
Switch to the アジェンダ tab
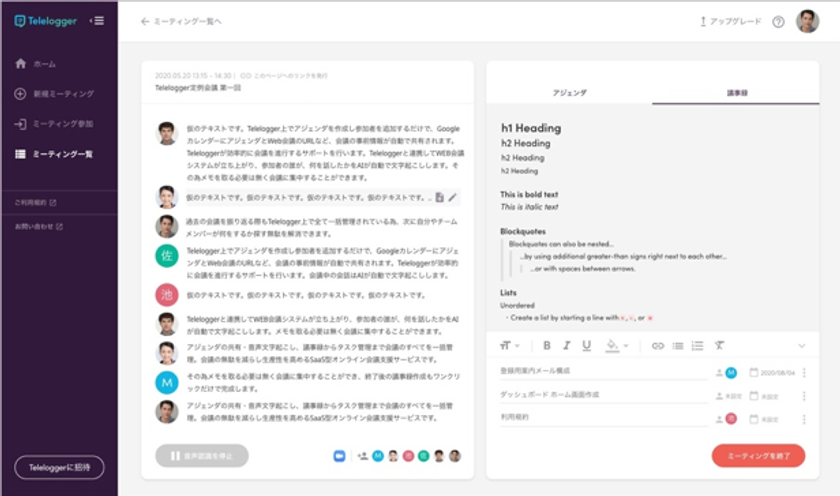(569, 92)
